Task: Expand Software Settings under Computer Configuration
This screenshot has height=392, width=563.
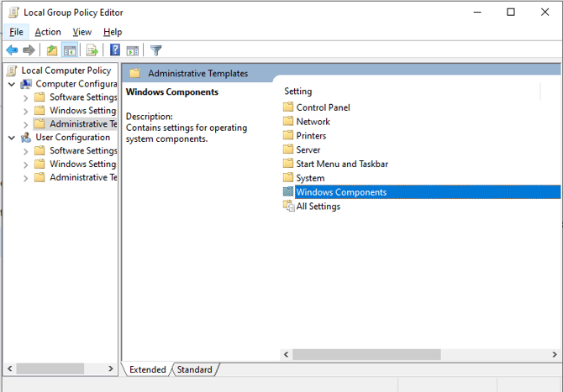Action: point(25,97)
